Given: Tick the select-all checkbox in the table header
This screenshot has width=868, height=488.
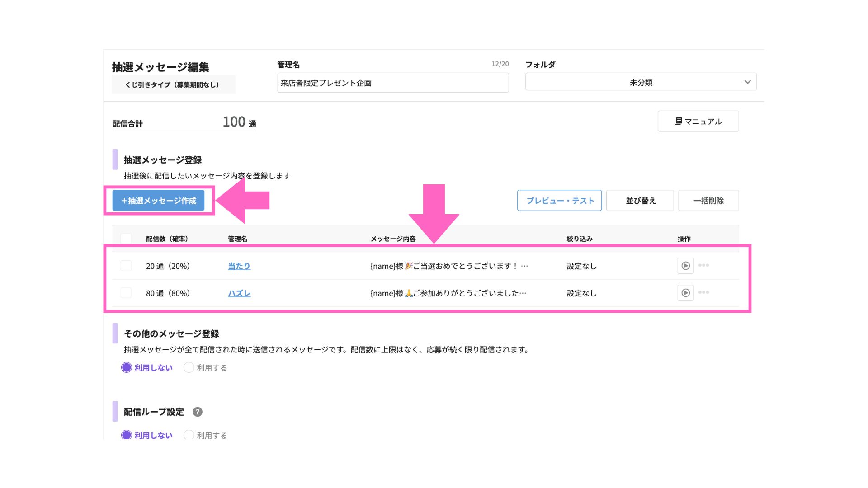Looking at the screenshot, I should coord(126,239).
